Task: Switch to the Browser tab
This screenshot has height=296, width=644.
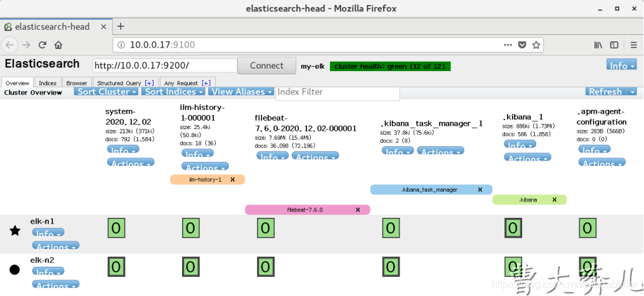Action: (x=77, y=83)
